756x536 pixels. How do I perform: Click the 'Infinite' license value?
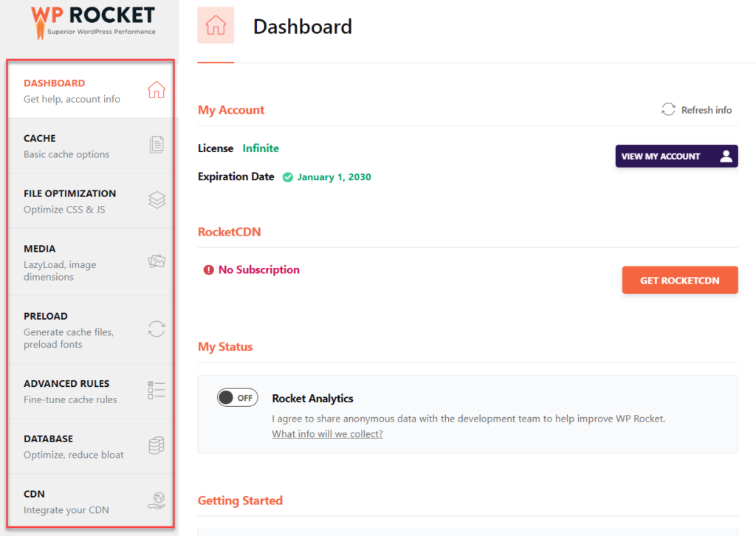pyautogui.click(x=261, y=148)
